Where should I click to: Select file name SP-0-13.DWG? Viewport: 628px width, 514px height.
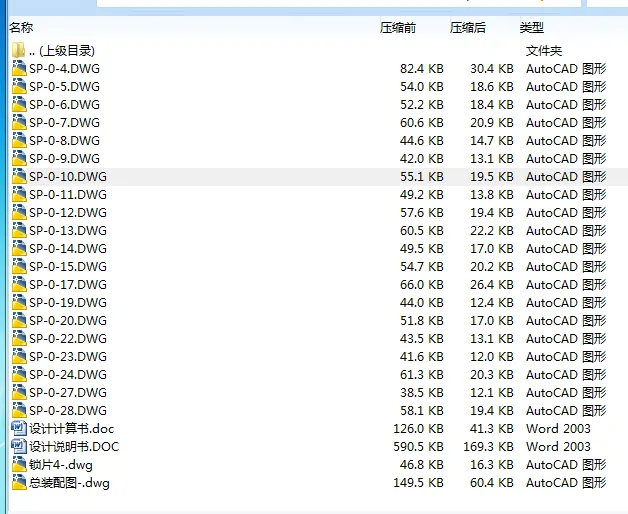[68, 231]
